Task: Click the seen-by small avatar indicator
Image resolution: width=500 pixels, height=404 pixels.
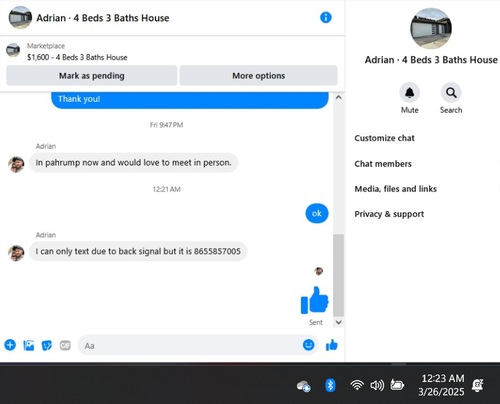Action: click(319, 271)
